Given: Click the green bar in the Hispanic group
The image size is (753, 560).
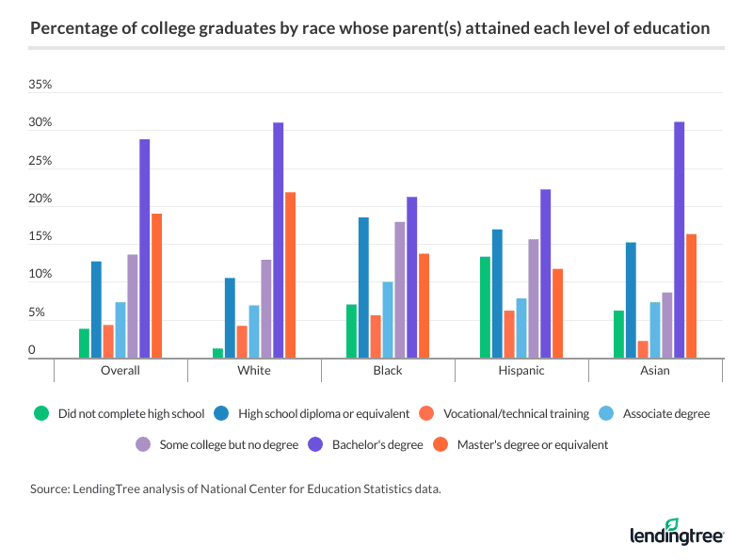Looking at the screenshot, I should 485,307.
